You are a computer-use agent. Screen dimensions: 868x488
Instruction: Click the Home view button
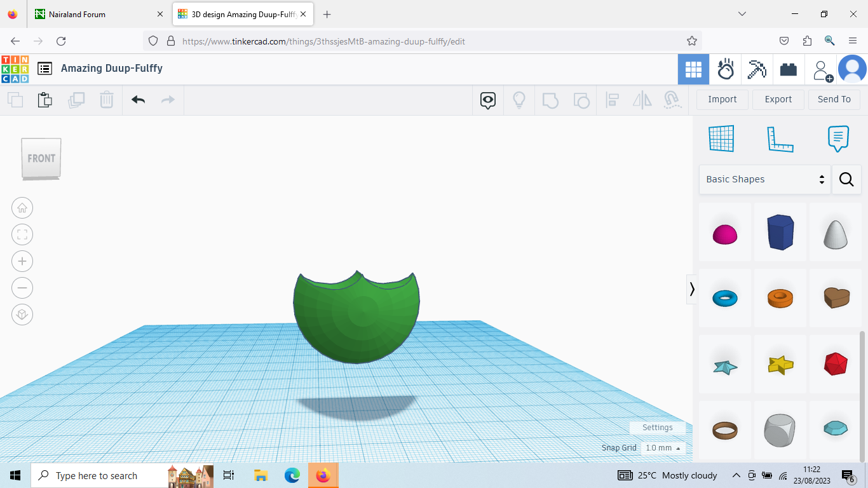pos(22,208)
